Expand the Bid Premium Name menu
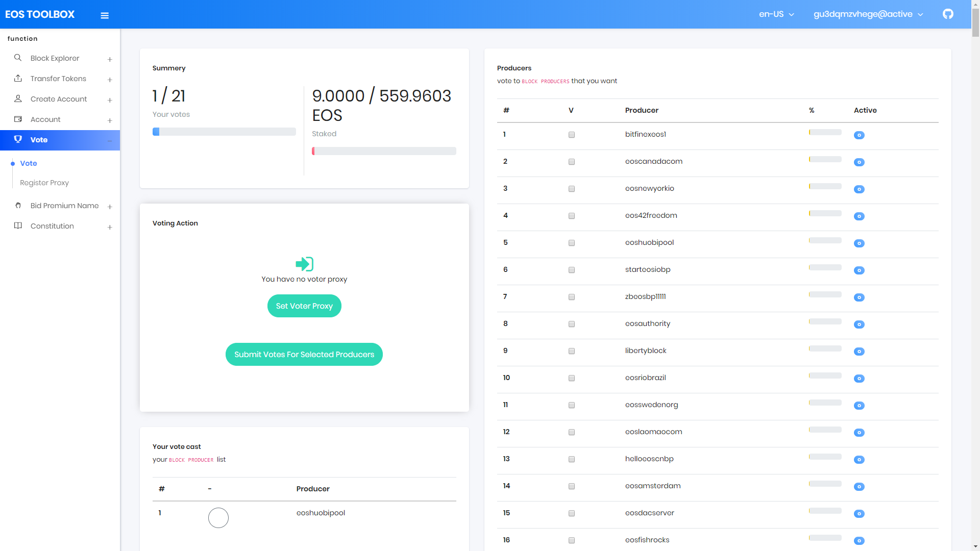This screenshot has height=551, width=980. 64,206
